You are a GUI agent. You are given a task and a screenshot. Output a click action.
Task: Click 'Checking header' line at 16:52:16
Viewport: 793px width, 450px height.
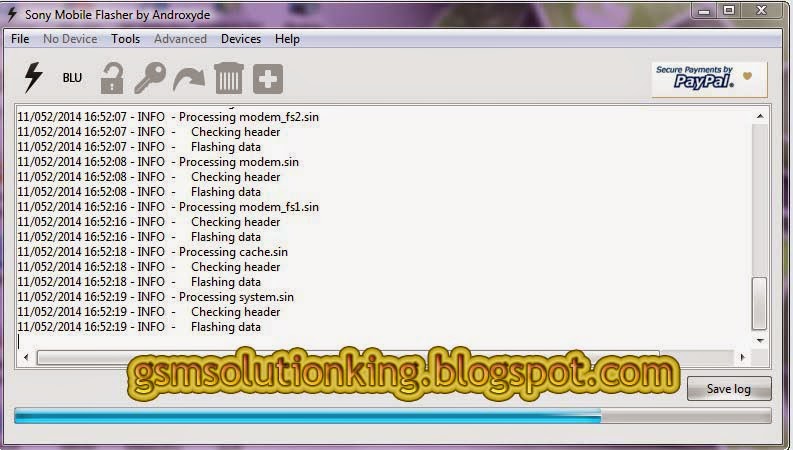click(149, 222)
